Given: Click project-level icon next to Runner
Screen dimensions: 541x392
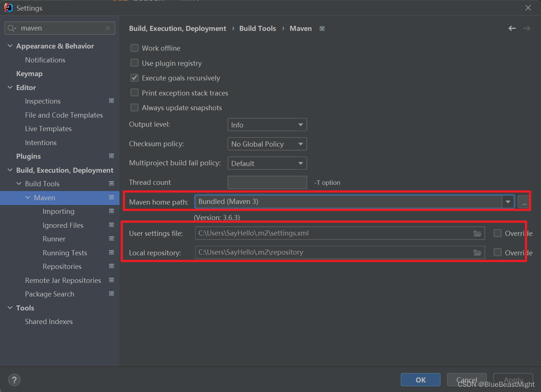Looking at the screenshot, I should [112, 238].
